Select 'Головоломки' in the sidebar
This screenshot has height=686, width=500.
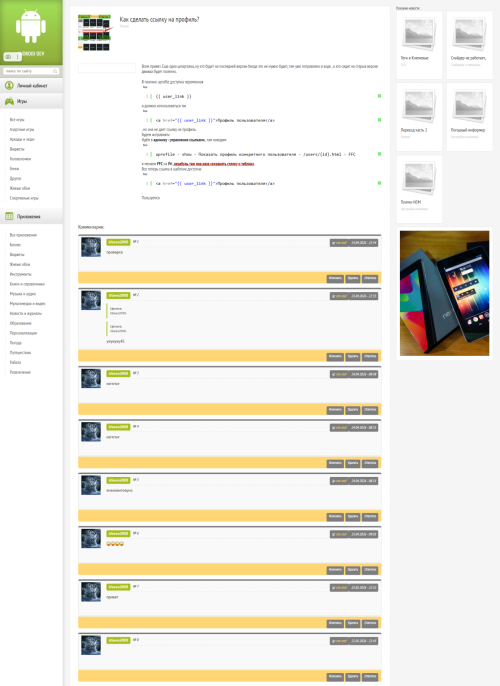[20, 159]
